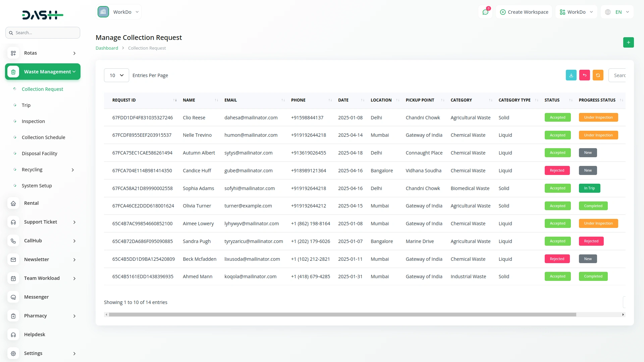This screenshot has height=362, width=644.
Task: Click the Rental house icon in sidebar
Action: [13, 203]
